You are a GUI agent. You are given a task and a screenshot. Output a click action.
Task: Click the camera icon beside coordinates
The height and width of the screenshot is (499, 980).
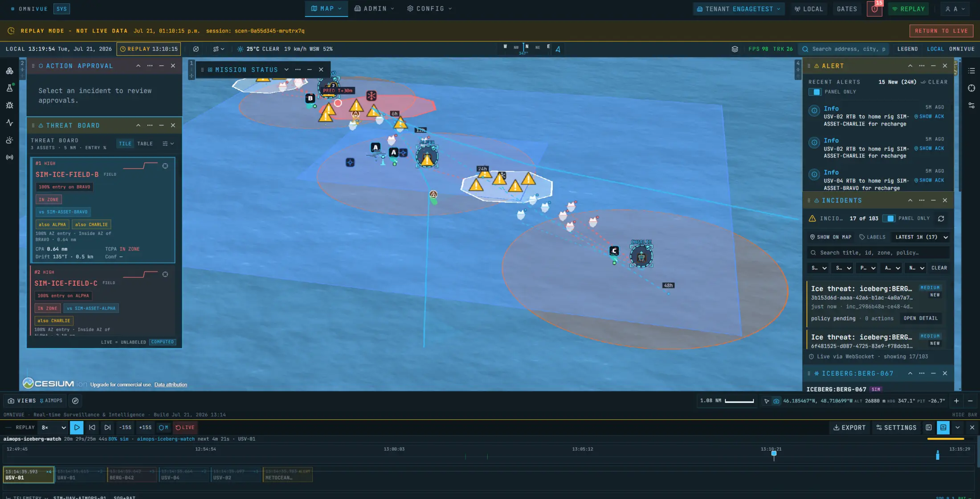776,401
